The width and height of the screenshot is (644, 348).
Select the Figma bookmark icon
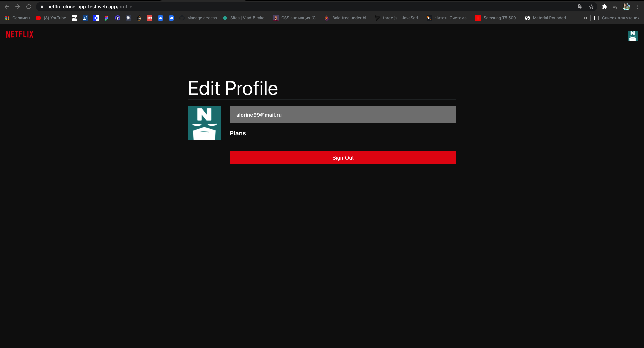107,18
